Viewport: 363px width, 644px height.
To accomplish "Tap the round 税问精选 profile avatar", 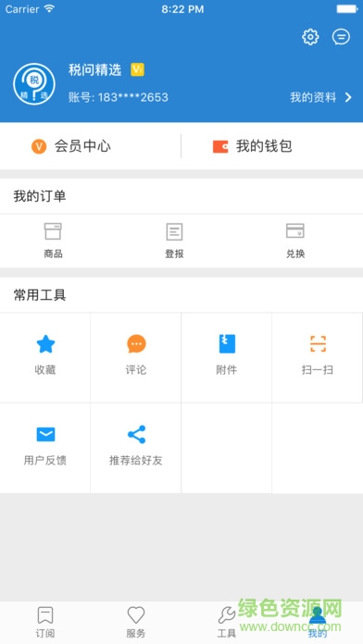I will click(x=34, y=84).
